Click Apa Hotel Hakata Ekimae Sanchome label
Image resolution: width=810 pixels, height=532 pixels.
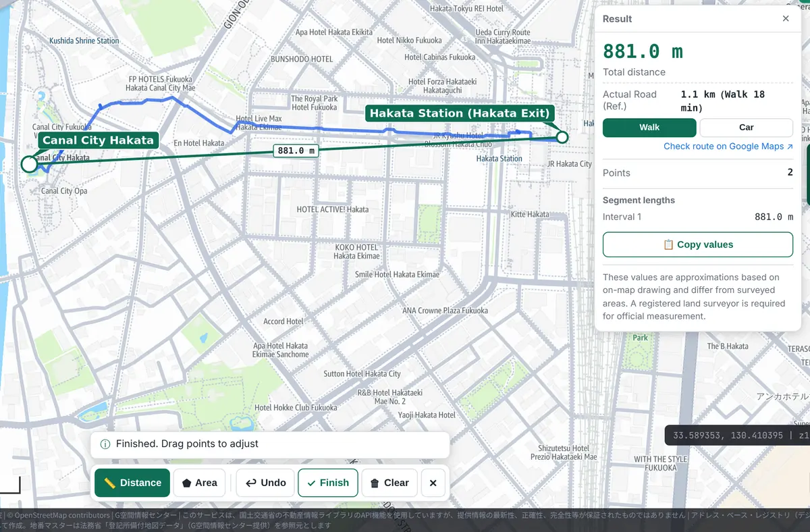[x=281, y=350]
